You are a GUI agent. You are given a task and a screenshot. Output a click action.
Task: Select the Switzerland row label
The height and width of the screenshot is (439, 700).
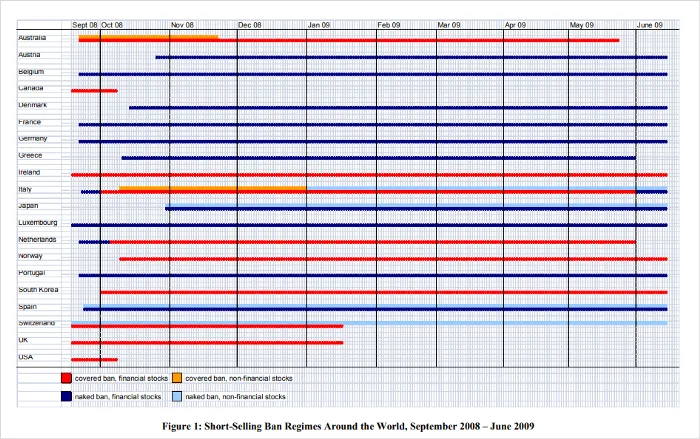point(37,323)
